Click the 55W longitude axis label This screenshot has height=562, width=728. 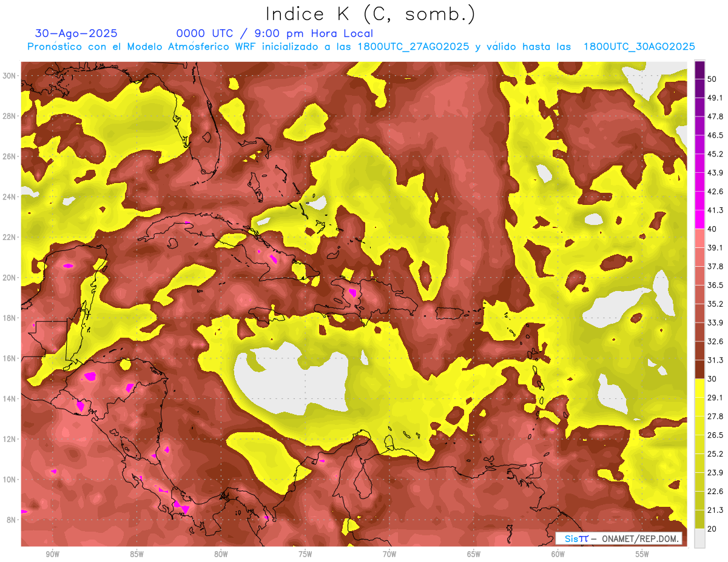tap(642, 554)
